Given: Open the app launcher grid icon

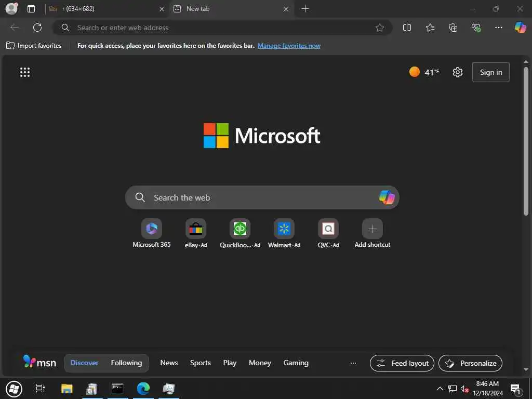Looking at the screenshot, I should (25, 72).
